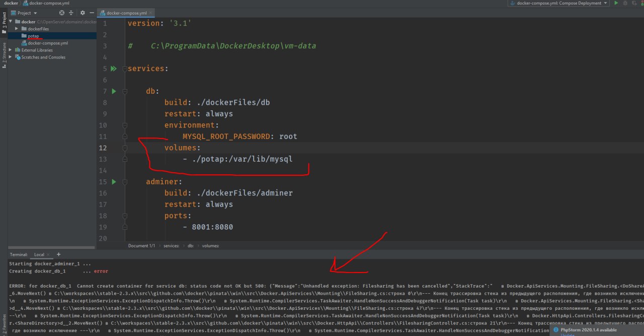Image resolution: width=644 pixels, height=336 pixels.
Task: Click the Debug bug icon in toolbar
Action: [x=625, y=3]
